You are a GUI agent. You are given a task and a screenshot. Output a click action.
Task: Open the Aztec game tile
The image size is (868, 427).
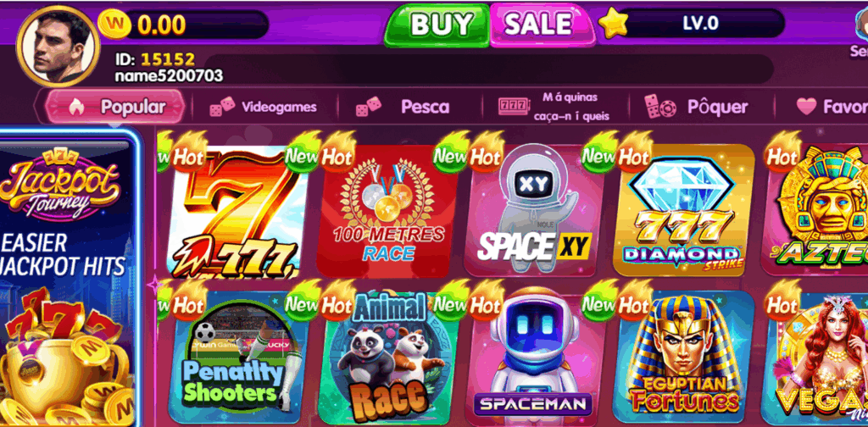tap(815, 211)
